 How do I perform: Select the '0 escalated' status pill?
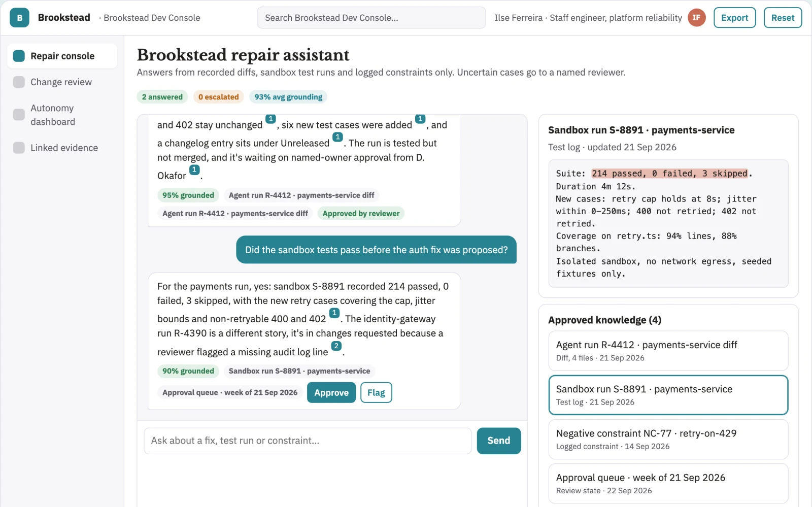pos(218,97)
